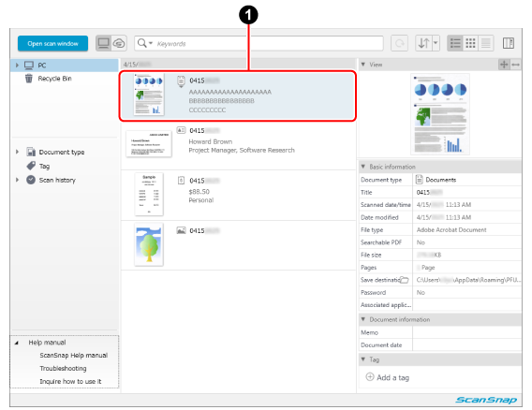Click the Keywords search field
The width and height of the screenshot is (532, 410).
tap(268, 43)
